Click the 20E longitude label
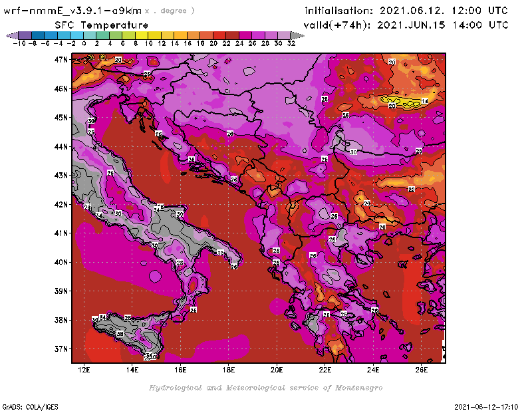 click(277, 370)
